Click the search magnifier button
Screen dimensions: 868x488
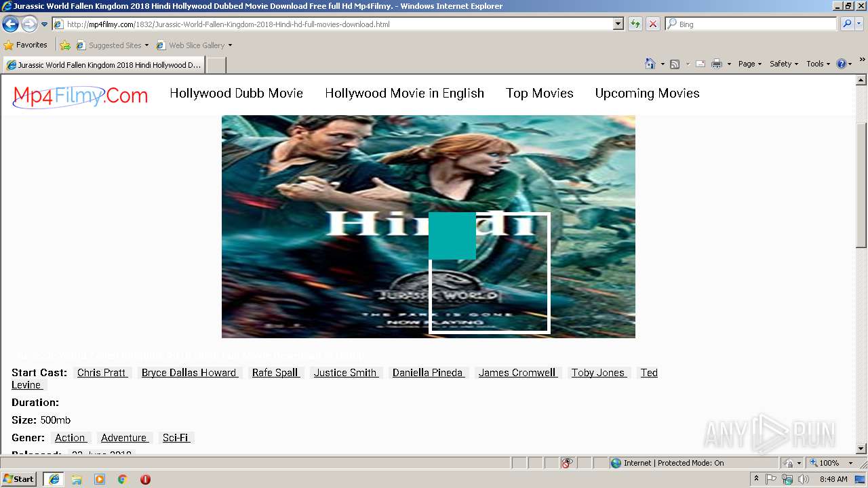(847, 24)
